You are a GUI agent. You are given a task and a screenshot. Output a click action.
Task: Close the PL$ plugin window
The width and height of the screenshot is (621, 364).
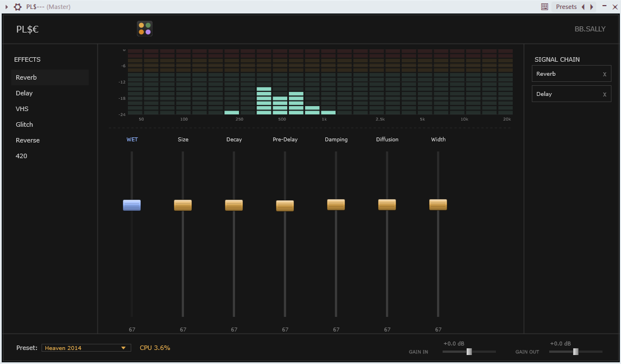615,7
